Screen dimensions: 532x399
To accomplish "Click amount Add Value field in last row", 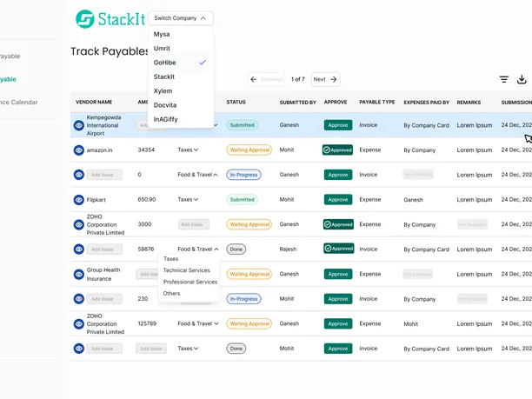I will point(151,349).
